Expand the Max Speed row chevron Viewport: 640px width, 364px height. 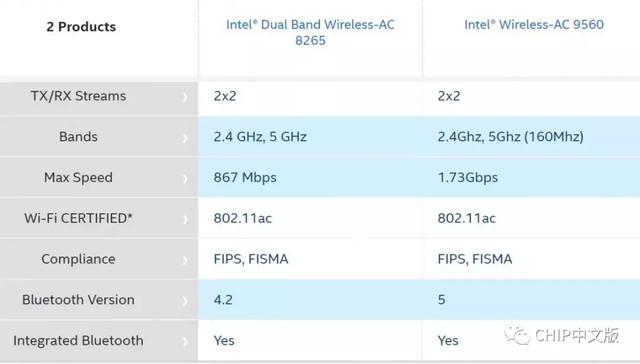[x=185, y=179]
